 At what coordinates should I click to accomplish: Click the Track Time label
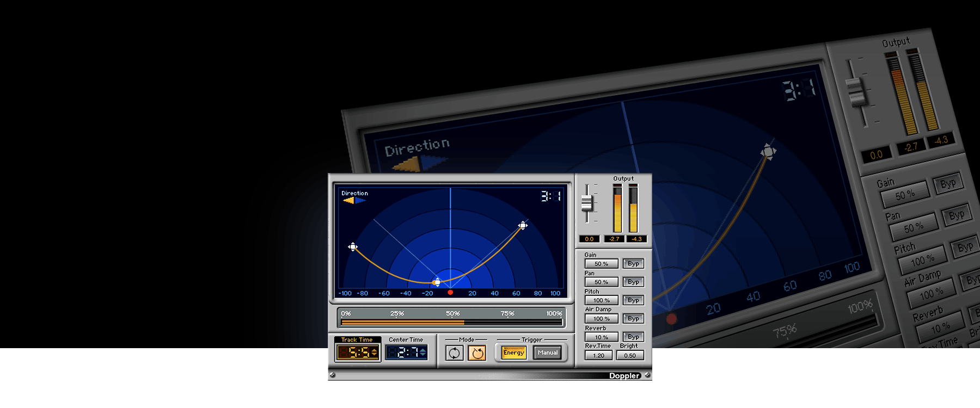tap(357, 339)
